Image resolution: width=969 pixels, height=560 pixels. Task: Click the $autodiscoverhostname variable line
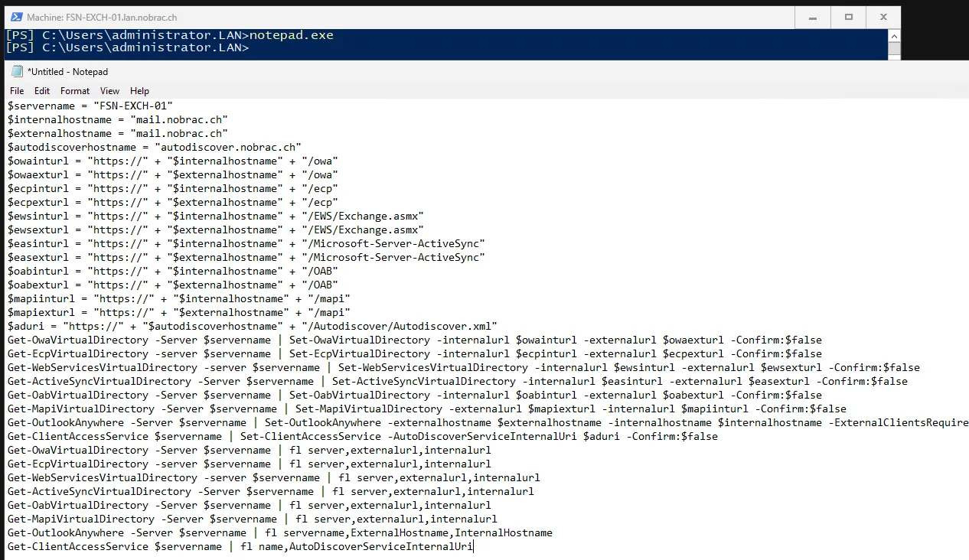(x=155, y=147)
